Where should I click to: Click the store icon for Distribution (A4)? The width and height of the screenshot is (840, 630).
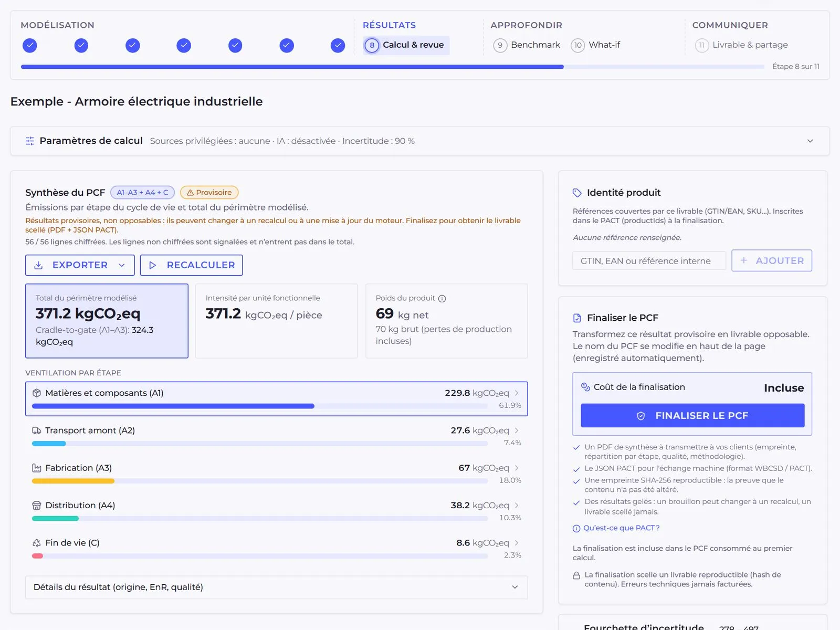pos(37,506)
